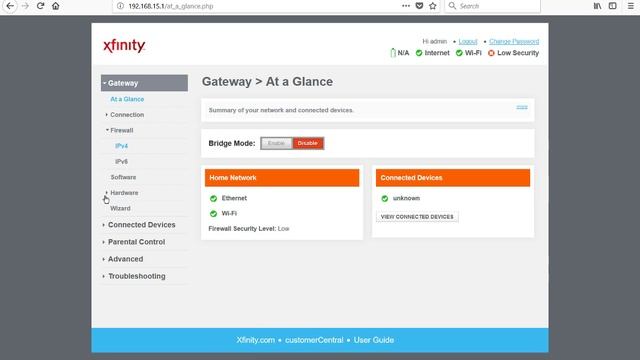Click the Internet status check icon
The height and width of the screenshot is (360, 640).
419,53
